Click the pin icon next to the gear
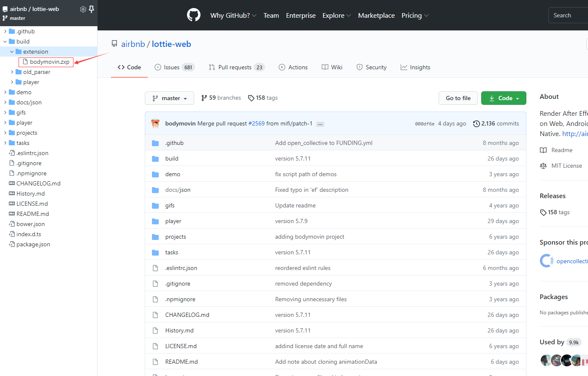 (x=91, y=9)
